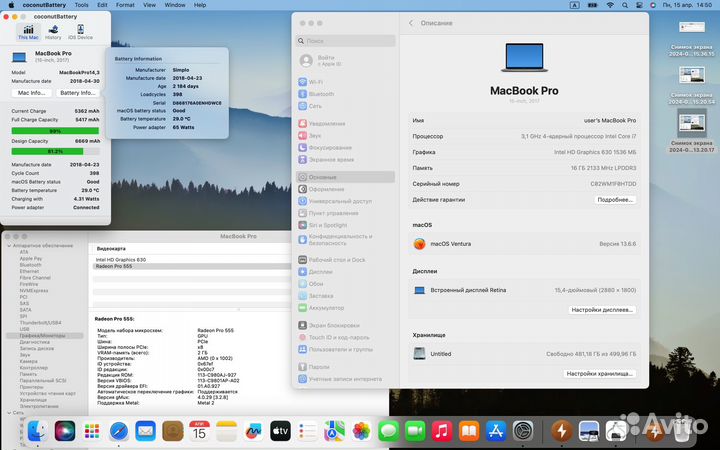720x450 pixels.
Task: Click Видеокарта column header
Action: pos(111,248)
